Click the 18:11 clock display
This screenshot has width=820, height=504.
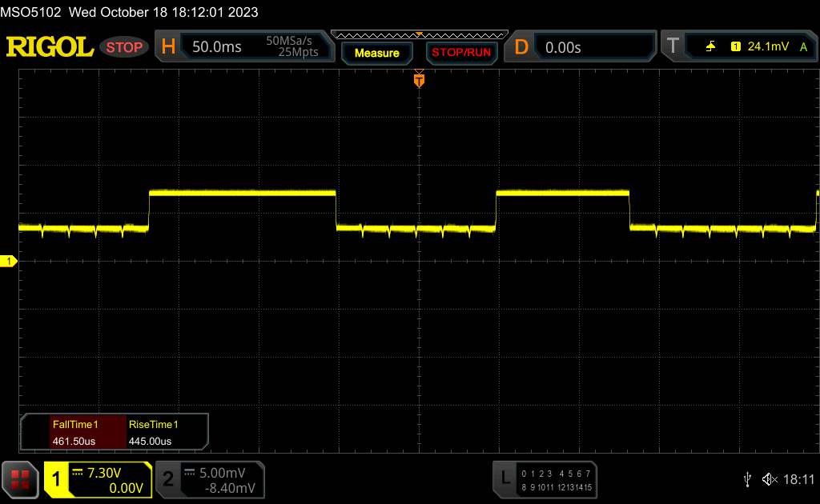pyautogui.click(x=798, y=479)
